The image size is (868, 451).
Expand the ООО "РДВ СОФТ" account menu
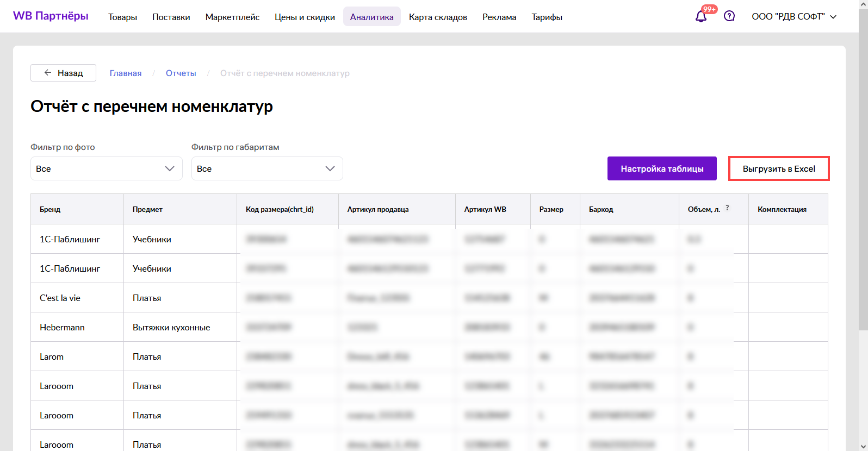point(793,17)
